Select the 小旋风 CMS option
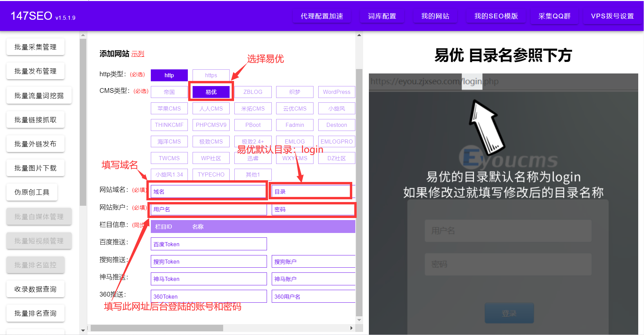Image resolution: width=644 pixels, height=335 pixels. click(337, 108)
